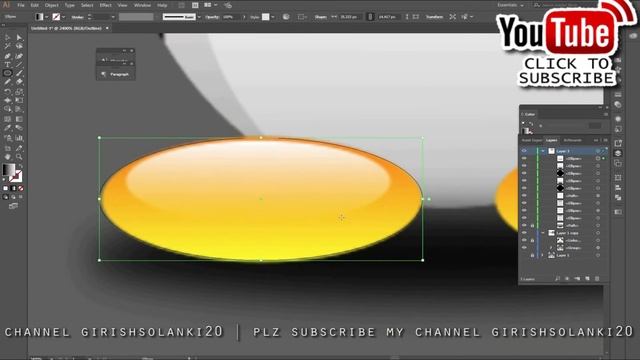Viewport: 640px width, 360px height.
Task: Select the Line Segment tool
Action: pyautogui.click(x=19, y=64)
